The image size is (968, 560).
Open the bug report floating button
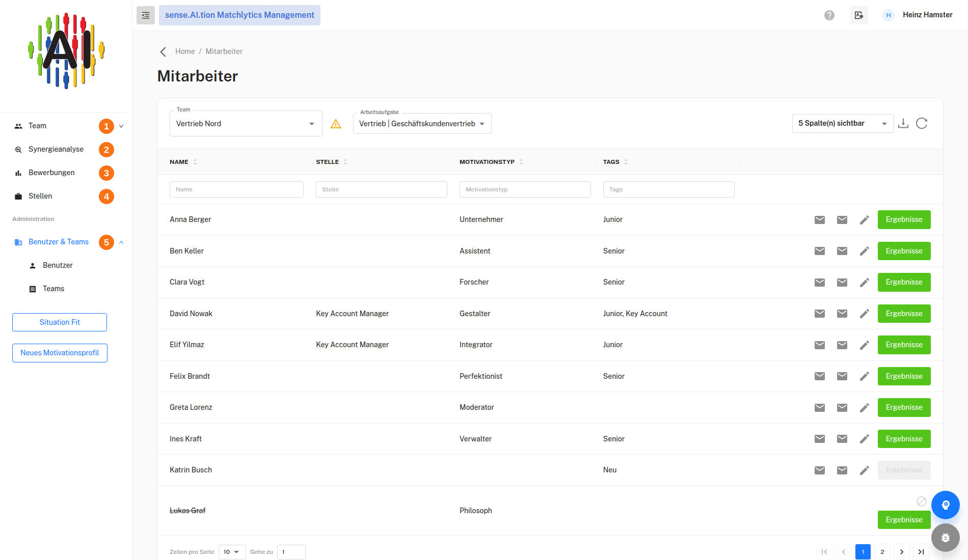pyautogui.click(x=946, y=538)
